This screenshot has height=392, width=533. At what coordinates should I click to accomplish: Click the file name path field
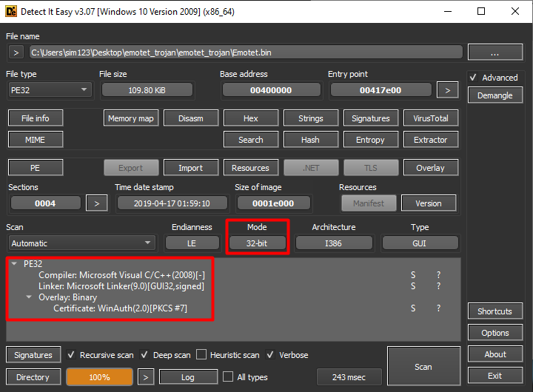point(245,53)
